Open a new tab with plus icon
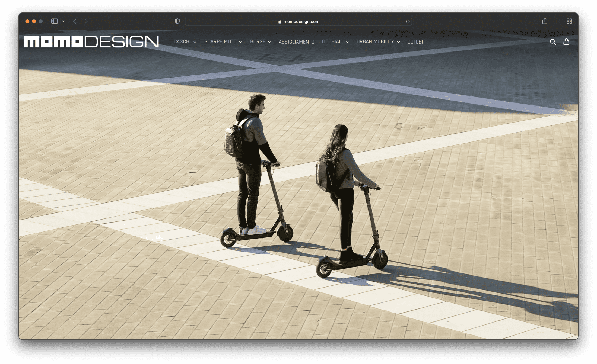This screenshot has width=597, height=364. pos(557,21)
